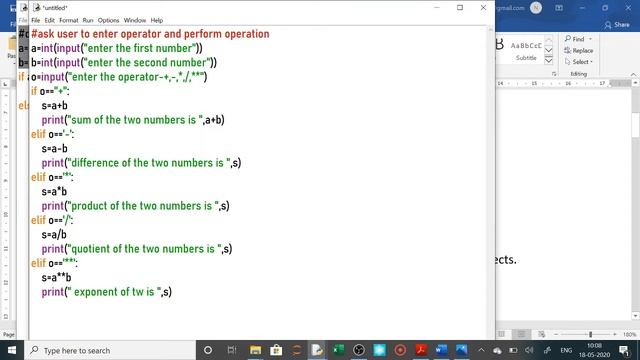Click the 100% zoom level in Word
This screenshot has height=360, width=640.
point(629,334)
